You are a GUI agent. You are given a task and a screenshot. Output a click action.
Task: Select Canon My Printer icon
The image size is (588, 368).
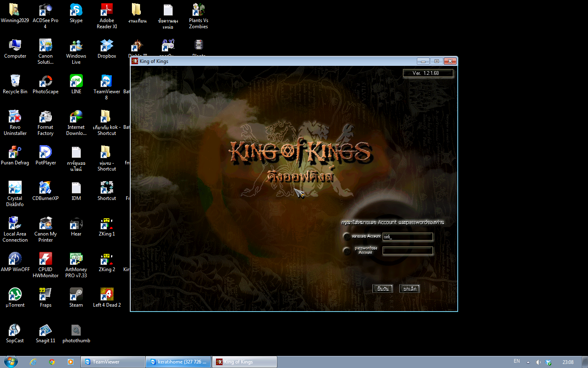point(45,229)
